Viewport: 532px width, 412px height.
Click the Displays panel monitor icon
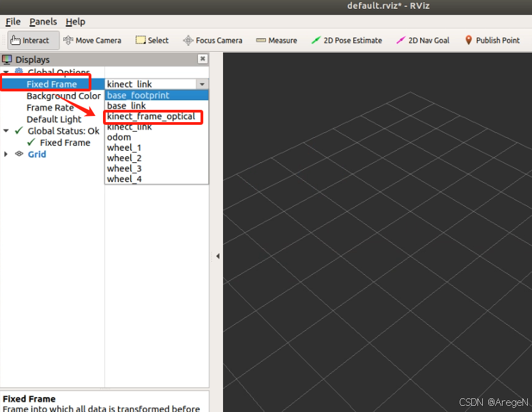tap(7, 60)
